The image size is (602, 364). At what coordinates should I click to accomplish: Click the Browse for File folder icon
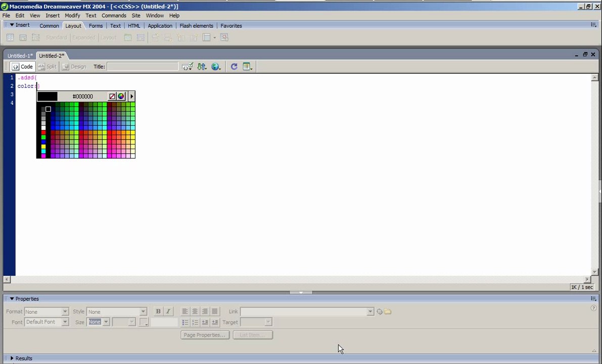(388, 312)
